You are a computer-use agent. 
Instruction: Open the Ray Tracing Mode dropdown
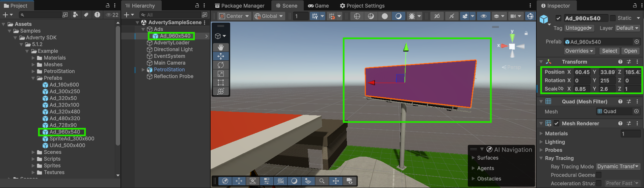click(618, 166)
